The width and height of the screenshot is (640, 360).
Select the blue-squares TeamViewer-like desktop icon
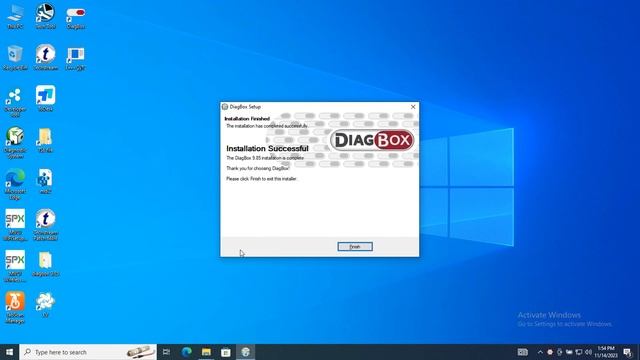tap(45, 98)
